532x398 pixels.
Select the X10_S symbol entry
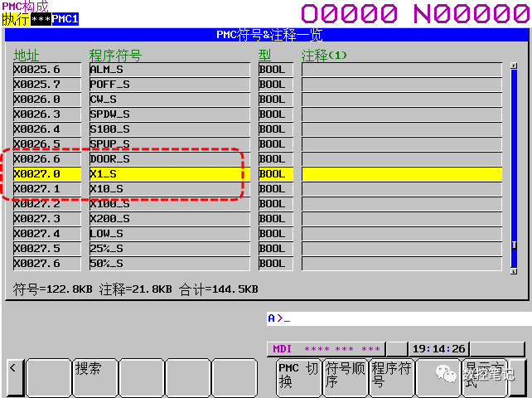(168, 189)
